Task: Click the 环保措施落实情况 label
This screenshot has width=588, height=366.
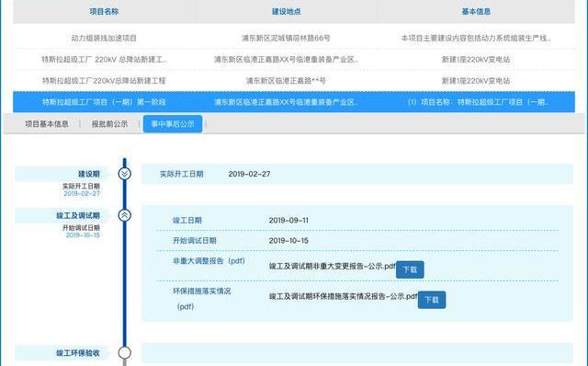Action: [202, 291]
